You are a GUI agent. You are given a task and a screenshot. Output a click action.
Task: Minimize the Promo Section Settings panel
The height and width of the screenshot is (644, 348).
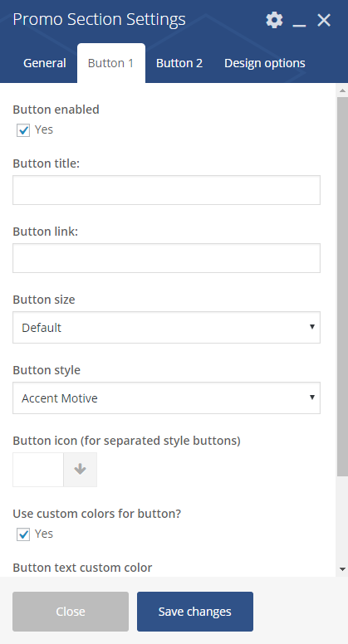point(299,21)
